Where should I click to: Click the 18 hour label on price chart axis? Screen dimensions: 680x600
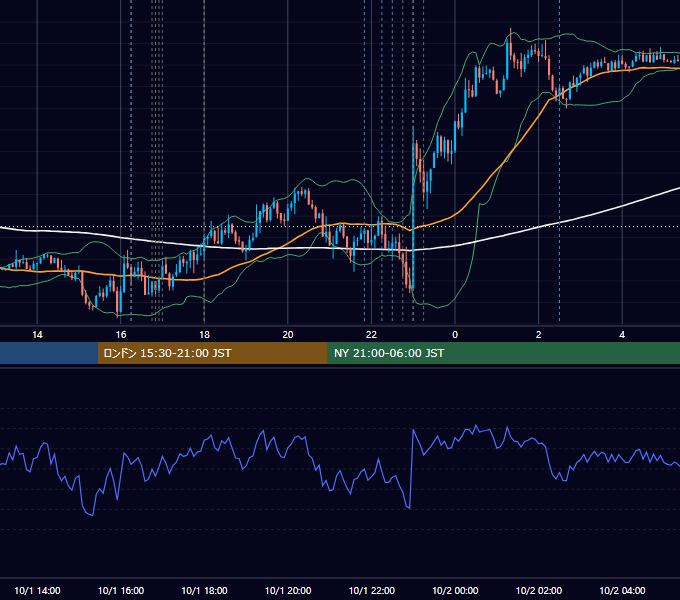204,335
